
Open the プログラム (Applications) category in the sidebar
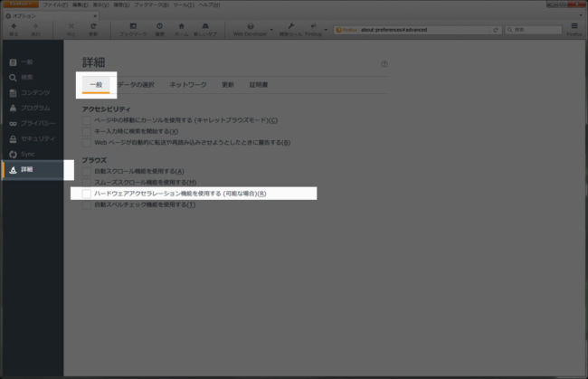click(33, 108)
